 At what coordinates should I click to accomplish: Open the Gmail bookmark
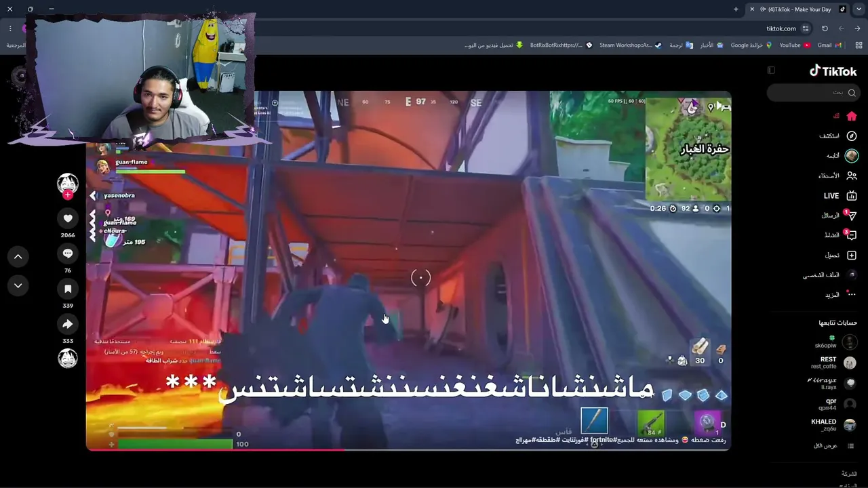(829, 45)
